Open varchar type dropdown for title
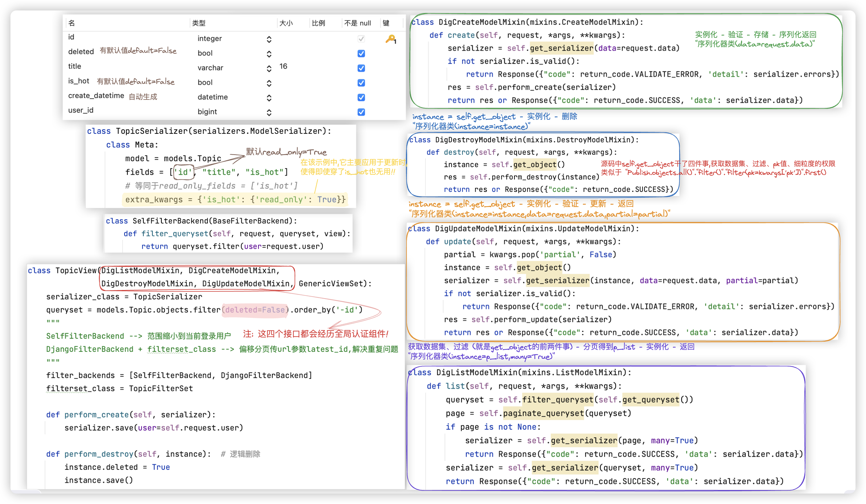 pos(269,69)
